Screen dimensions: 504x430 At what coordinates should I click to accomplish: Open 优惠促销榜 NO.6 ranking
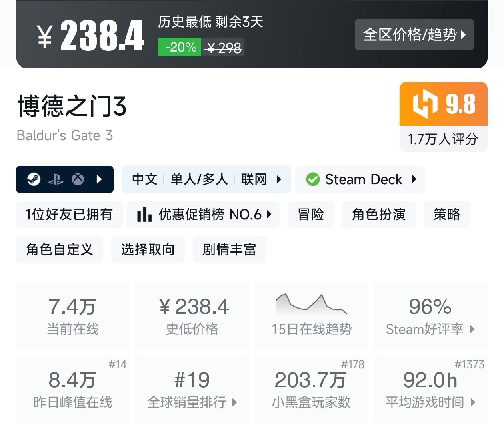tap(203, 215)
